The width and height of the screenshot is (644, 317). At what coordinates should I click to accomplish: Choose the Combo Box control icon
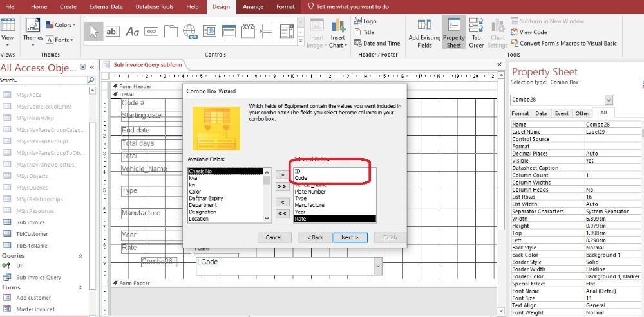[x=287, y=31]
